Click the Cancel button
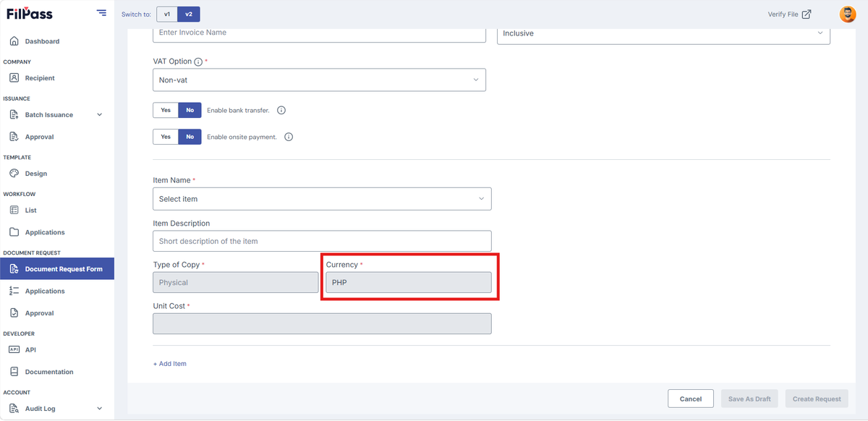Image resolution: width=868 pixels, height=421 pixels. [691, 399]
